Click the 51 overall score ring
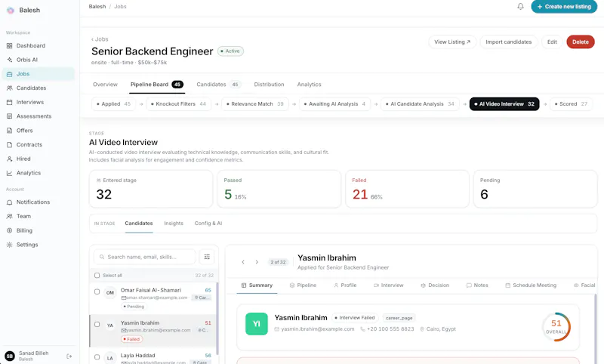The height and width of the screenshot is (364, 604). [x=556, y=327]
